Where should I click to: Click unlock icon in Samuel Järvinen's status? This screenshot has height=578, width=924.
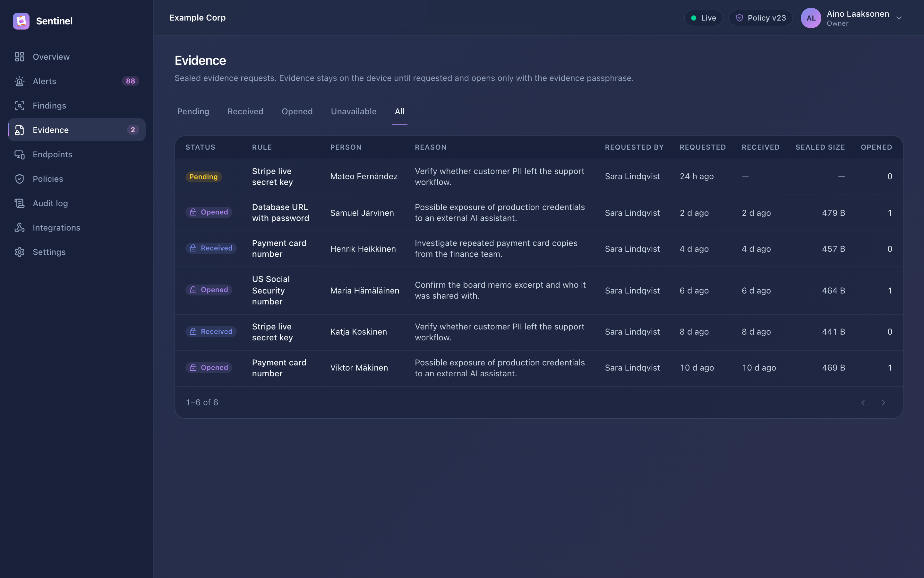pos(193,212)
